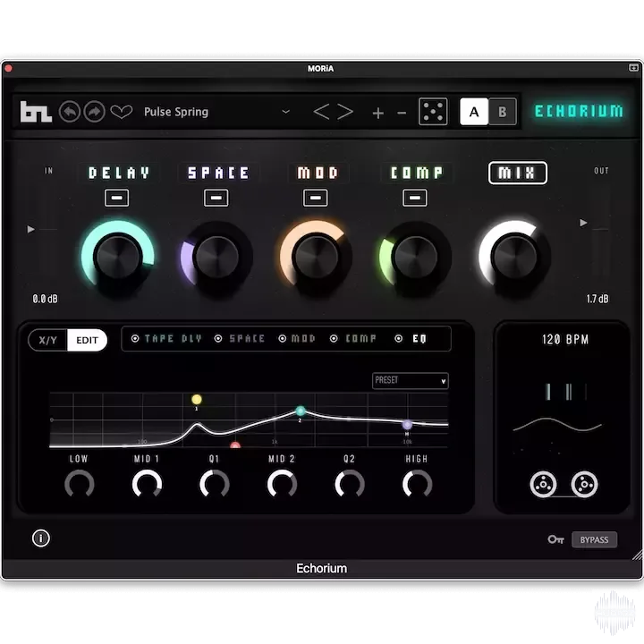Favorite the preset with heart icon
This screenshot has height=644, width=644.
pyautogui.click(x=122, y=112)
